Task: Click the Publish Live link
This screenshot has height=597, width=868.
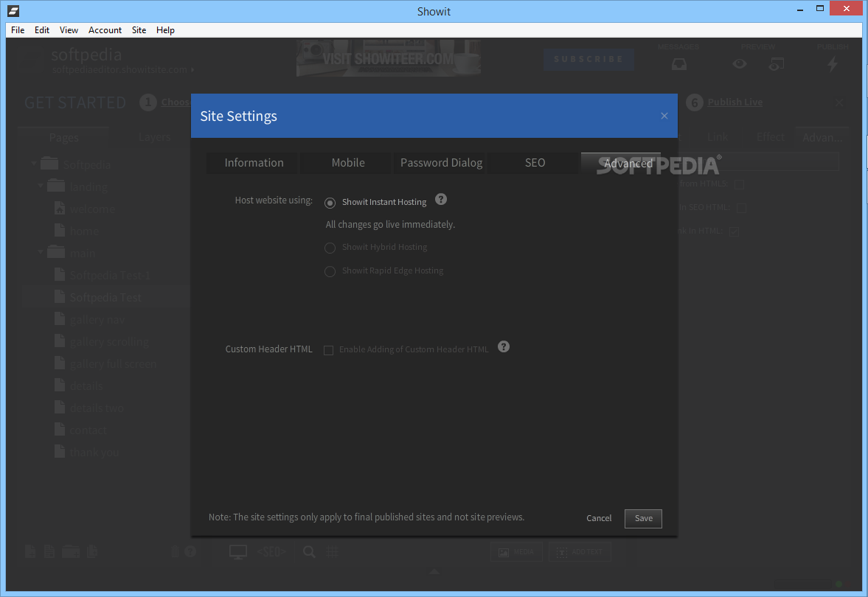Action: 735,102
